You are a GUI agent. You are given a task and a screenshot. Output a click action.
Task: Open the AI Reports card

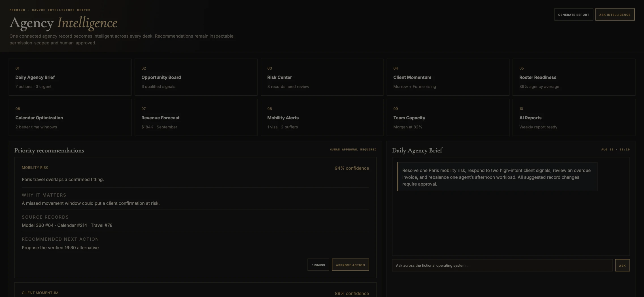point(574,117)
